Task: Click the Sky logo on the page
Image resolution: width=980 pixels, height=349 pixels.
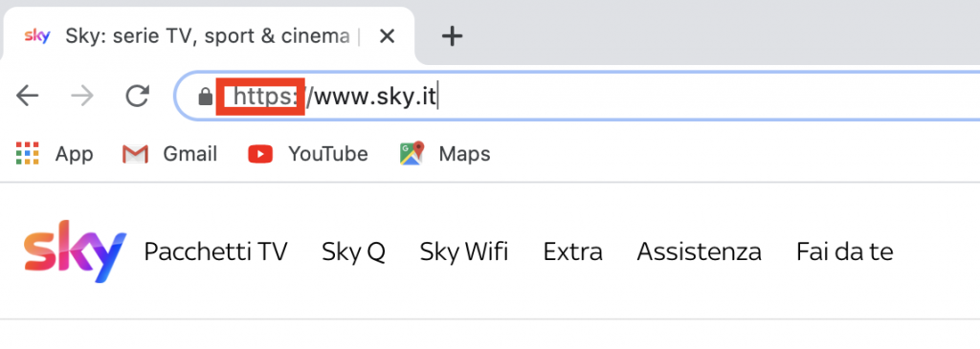Action: (75, 251)
